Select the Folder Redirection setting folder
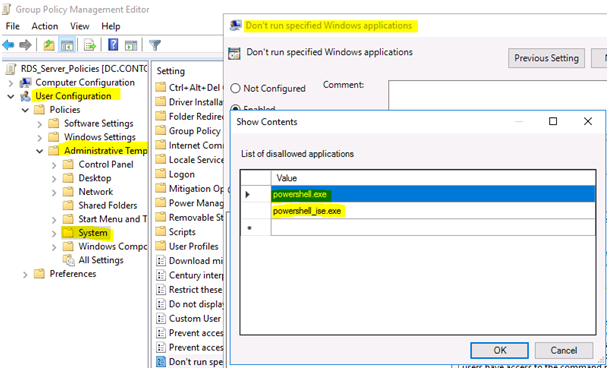This screenshot has height=370, width=609. pyautogui.click(x=189, y=116)
